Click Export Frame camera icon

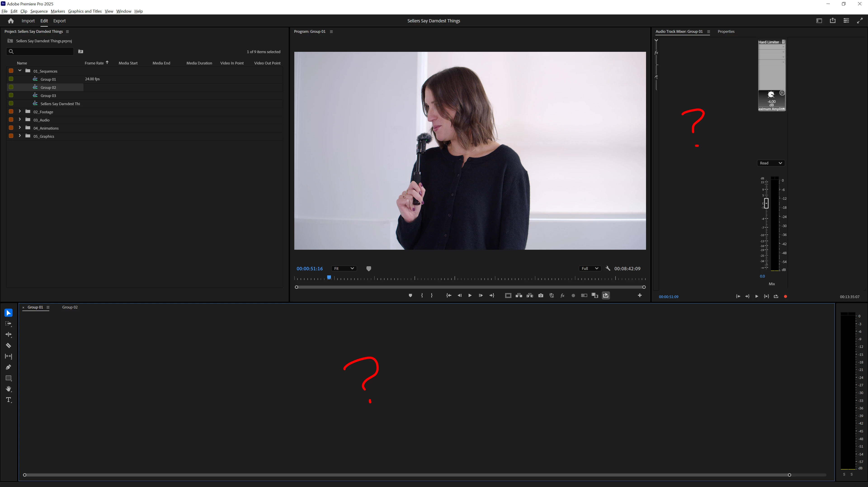pyautogui.click(x=541, y=295)
